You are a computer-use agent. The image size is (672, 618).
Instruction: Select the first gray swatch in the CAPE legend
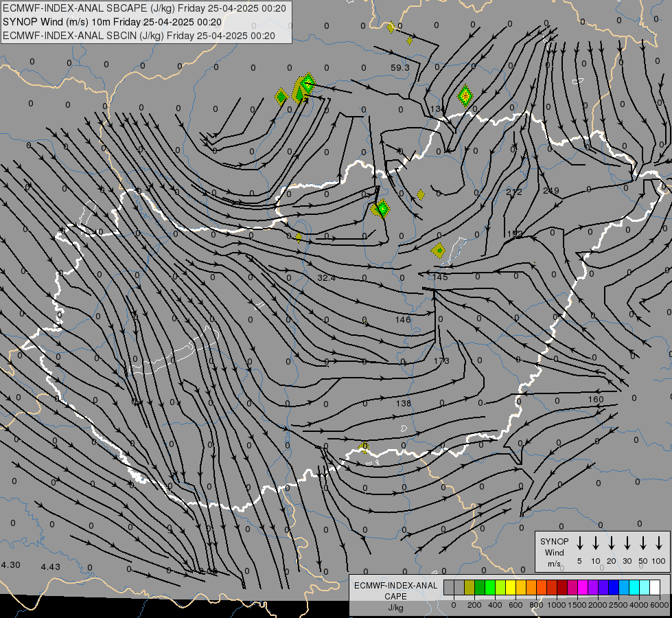pos(449,587)
